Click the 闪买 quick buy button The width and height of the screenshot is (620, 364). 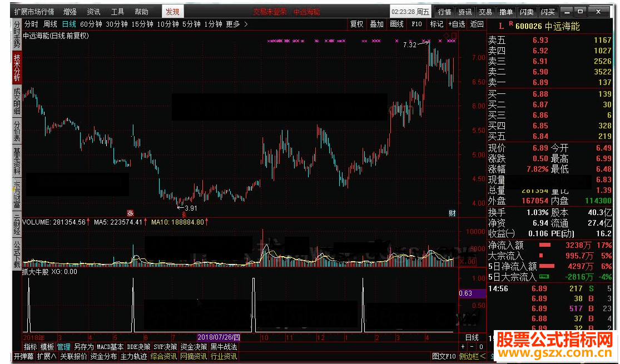[x=548, y=12]
